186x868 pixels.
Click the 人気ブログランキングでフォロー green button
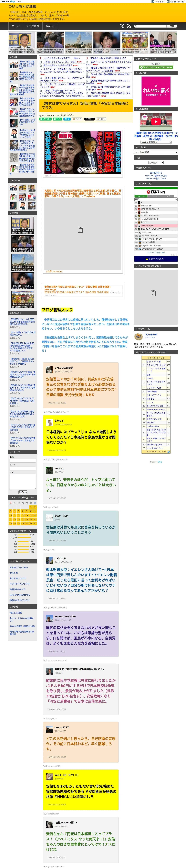(156, 67)
